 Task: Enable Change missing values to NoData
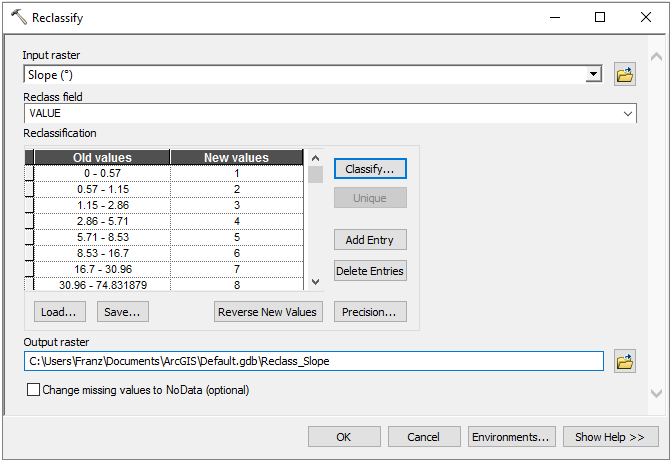click(x=34, y=390)
